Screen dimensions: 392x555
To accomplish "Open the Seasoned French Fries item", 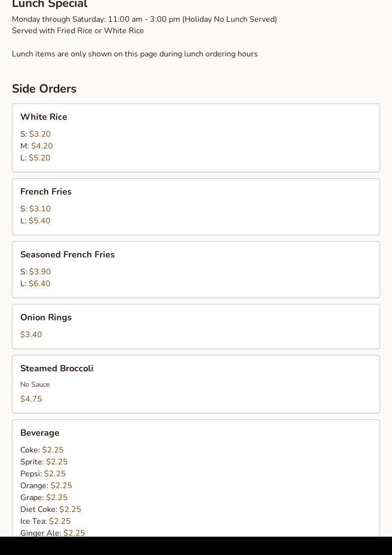I will point(67,255).
